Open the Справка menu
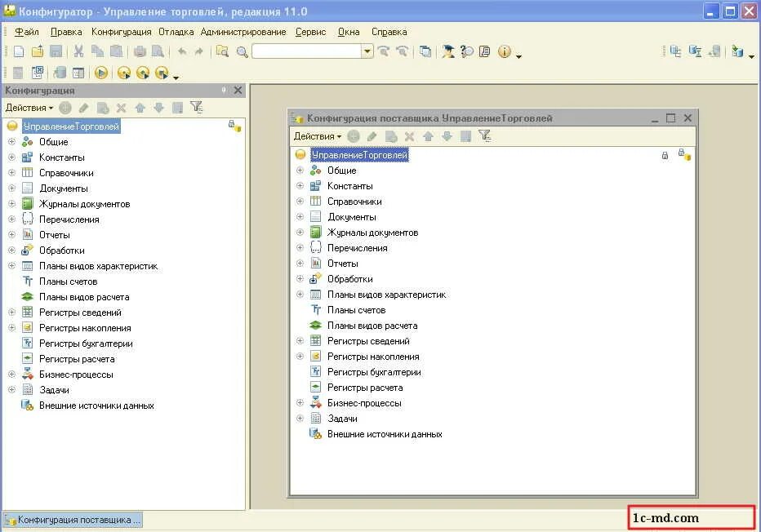 pyautogui.click(x=389, y=32)
